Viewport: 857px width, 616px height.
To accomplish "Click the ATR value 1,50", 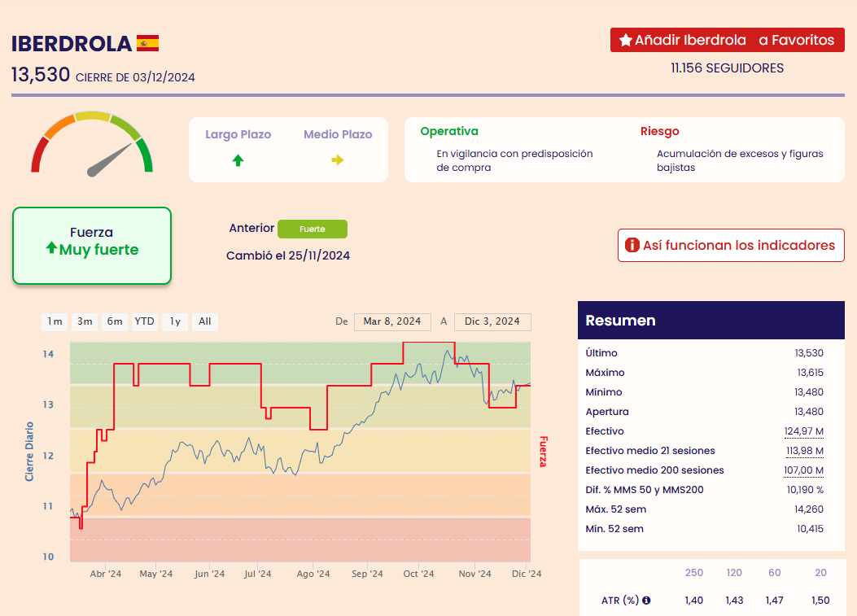I will pyautogui.click(x=821, y=601).
